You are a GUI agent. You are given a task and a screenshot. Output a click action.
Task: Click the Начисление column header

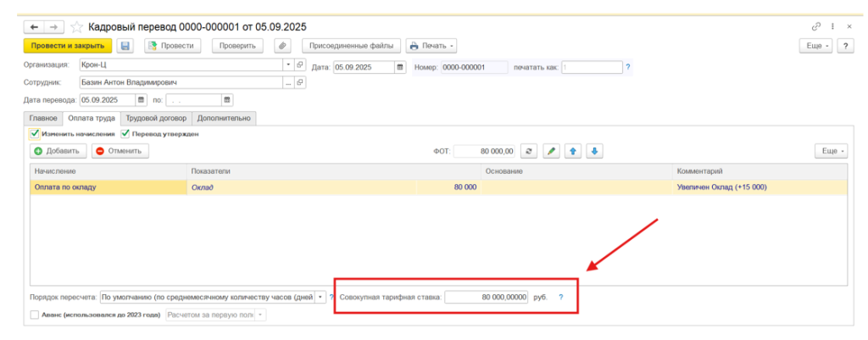click(x=108, y=171)
